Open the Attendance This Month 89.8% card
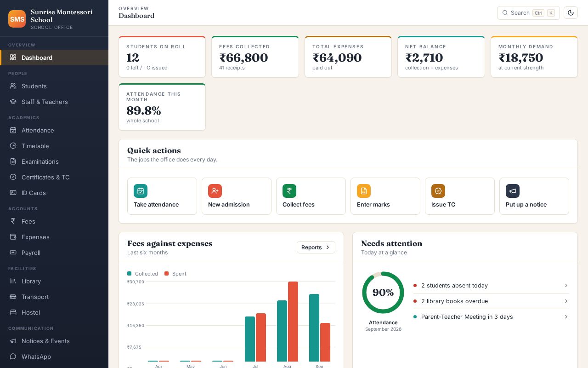 (x=162, y=107)
